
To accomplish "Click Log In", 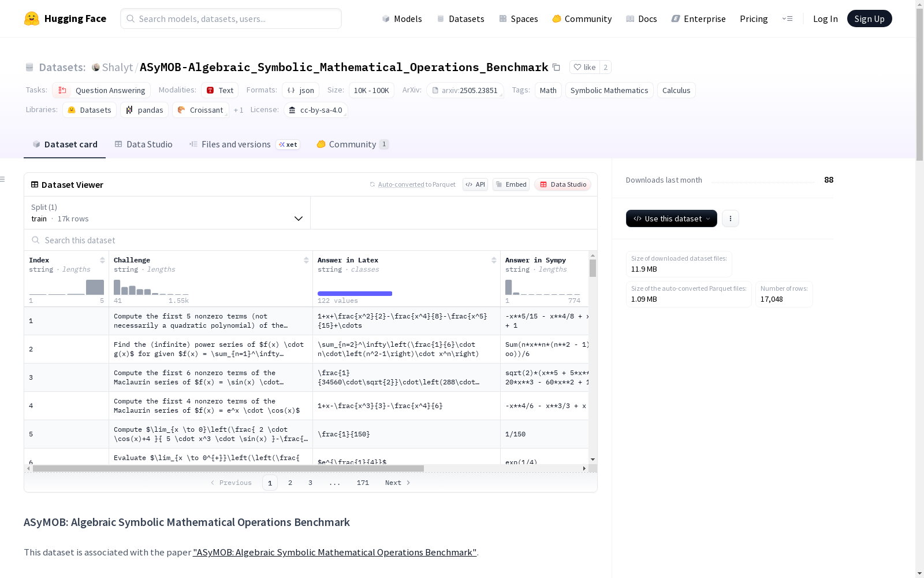I will (x=825, y=18).
